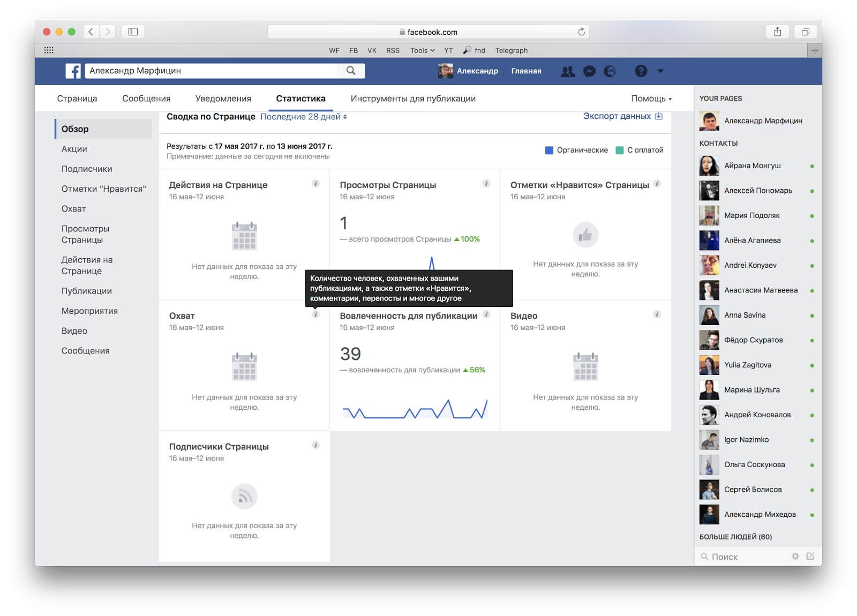This screenshot has width=857, height=616.
Task: Open chat with Айрана Монгуш
Action: pyautogui.click(x=757, y=166)
